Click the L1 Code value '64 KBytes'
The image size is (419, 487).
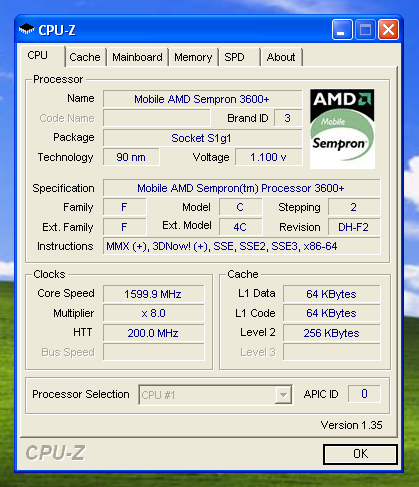(x=331, y=313)
